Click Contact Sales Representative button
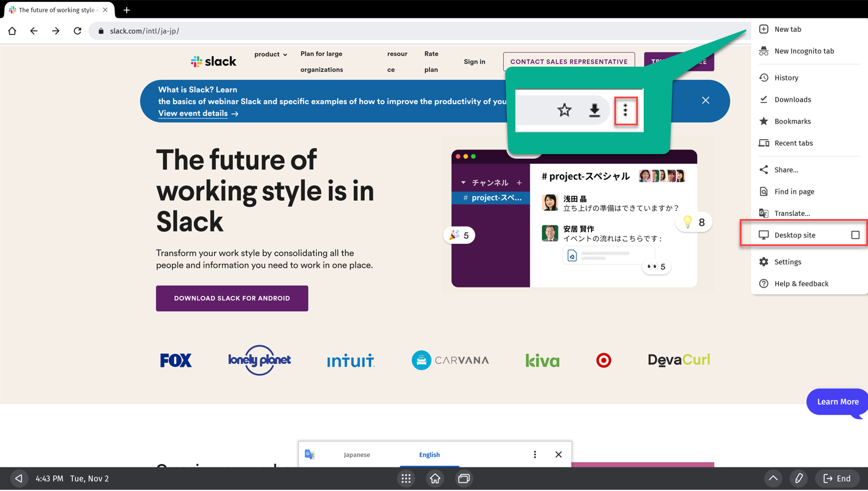 tap(568, 62)
